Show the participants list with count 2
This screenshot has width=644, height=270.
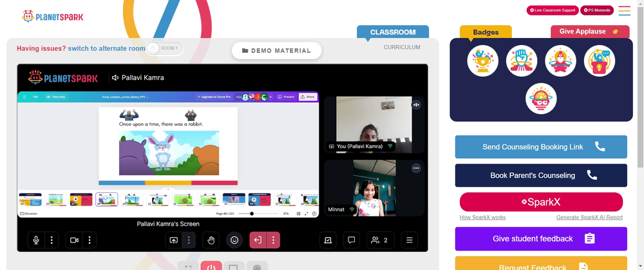point(381,240)
